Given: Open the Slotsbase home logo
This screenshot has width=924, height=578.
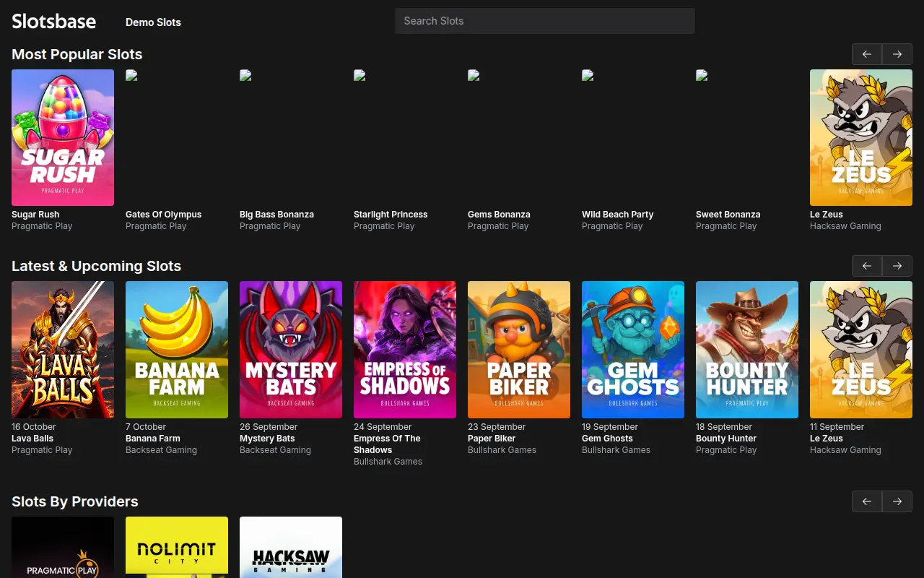Looking at the screenshot, I should [54, 21].
